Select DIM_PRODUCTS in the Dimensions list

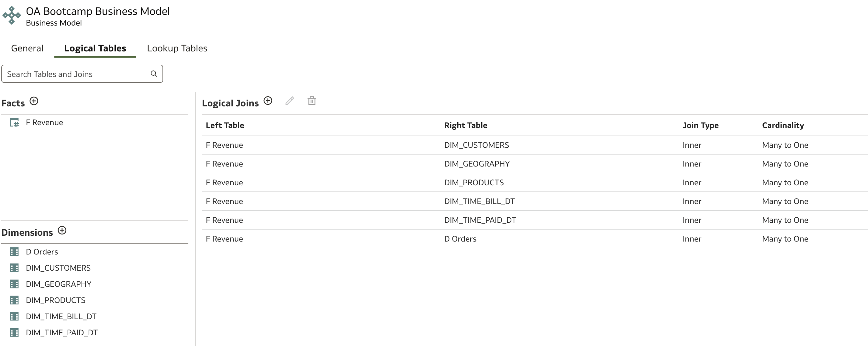56,300
